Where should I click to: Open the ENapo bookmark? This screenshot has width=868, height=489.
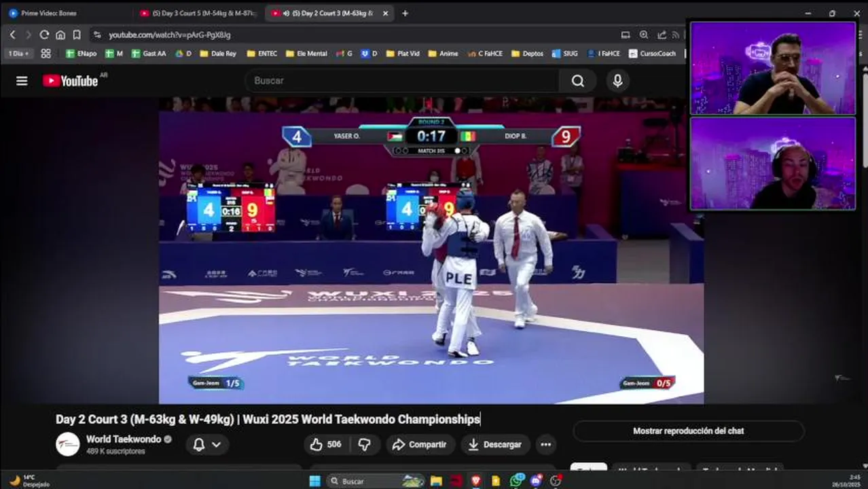[81, 53]
